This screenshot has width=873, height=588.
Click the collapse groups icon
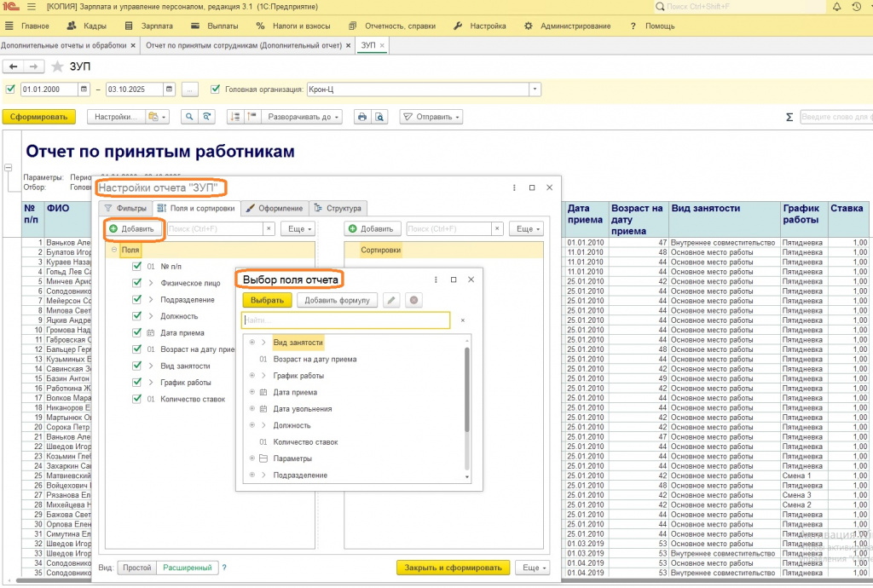(235, 117)
